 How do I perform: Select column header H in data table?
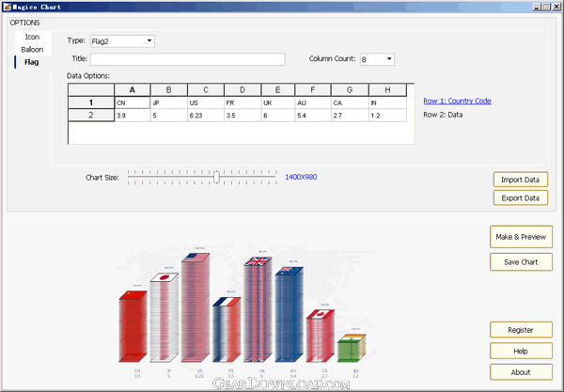click(387, 90)
